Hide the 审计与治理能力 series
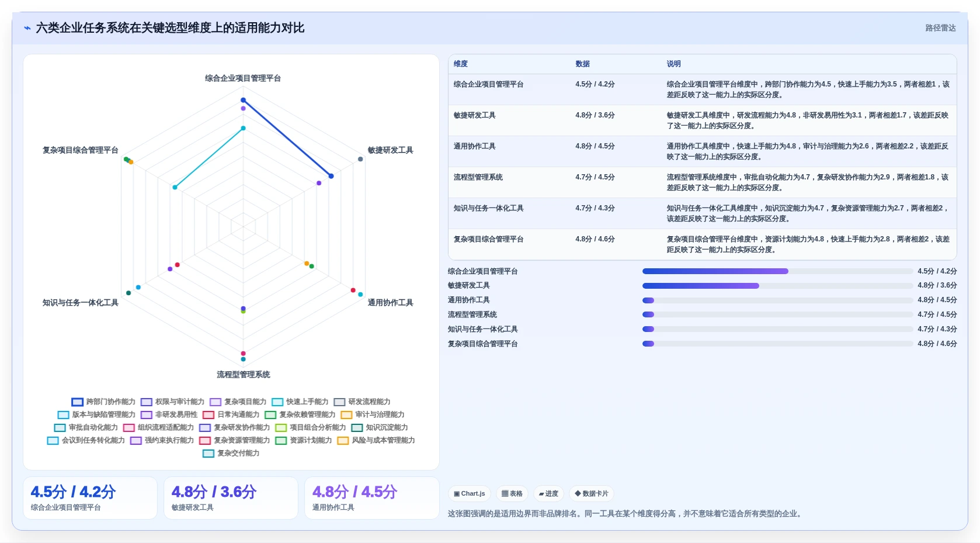The width and height of the screenshot is (980, 543). pos(373,415)
